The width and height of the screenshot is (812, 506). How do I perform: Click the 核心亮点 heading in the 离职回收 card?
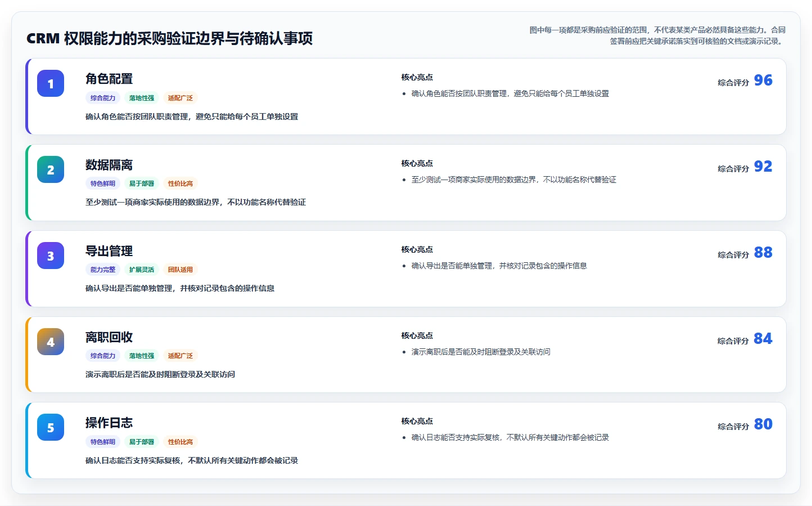pyautogui.click(x=417, y=336)
